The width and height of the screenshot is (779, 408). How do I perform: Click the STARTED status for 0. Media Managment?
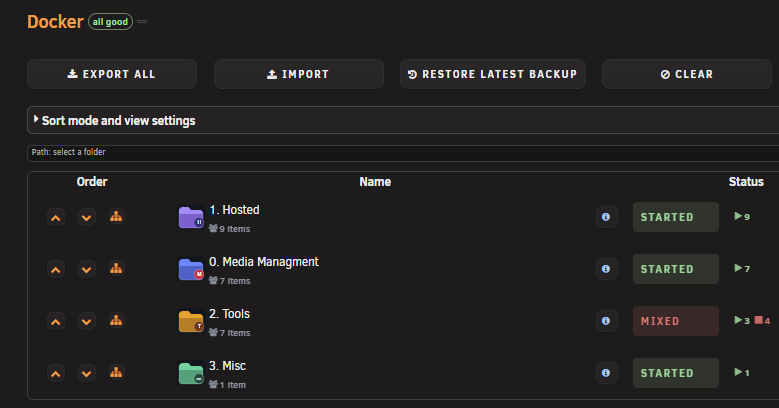coord(676,269)
